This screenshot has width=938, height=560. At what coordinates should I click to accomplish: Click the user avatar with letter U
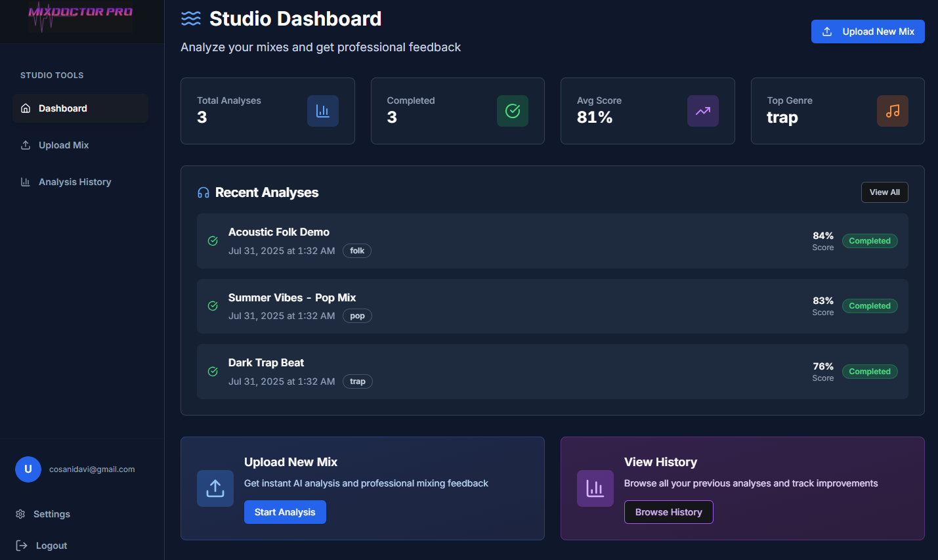[x=28, y=469]
